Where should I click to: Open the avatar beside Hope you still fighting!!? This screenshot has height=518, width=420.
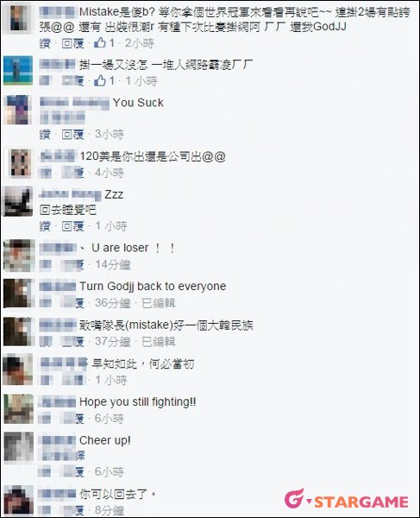[18, 408]
